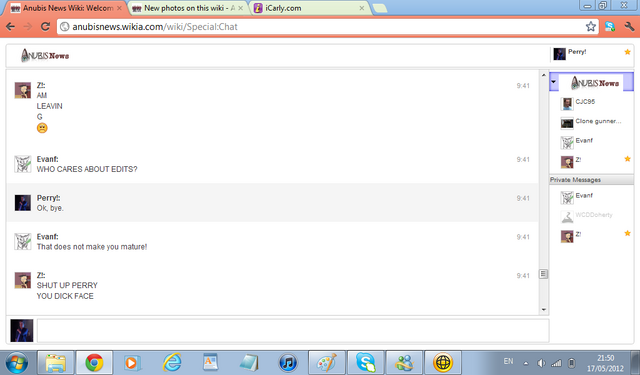Click the Anubis News logo in the header
640x375 pixels.
(x=45, y=55)
